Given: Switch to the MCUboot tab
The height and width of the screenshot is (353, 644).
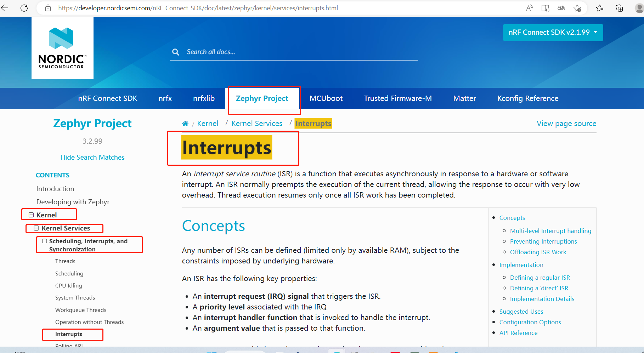Looking at the screenshot, I should 326,98.
